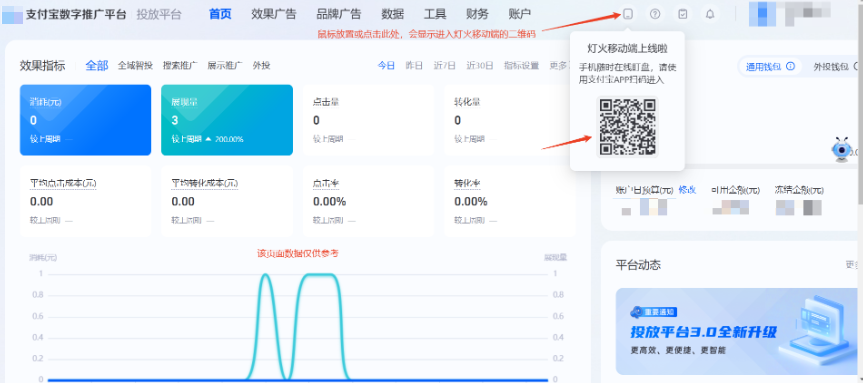Screen dimensions: 863x383
Task: Click the 200.00% change value
Action: coord(229,139)
